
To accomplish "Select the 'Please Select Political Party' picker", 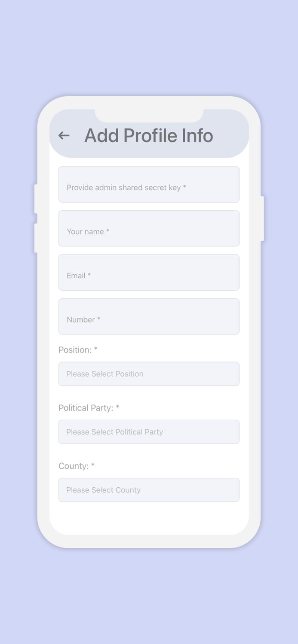I will 149,431.
